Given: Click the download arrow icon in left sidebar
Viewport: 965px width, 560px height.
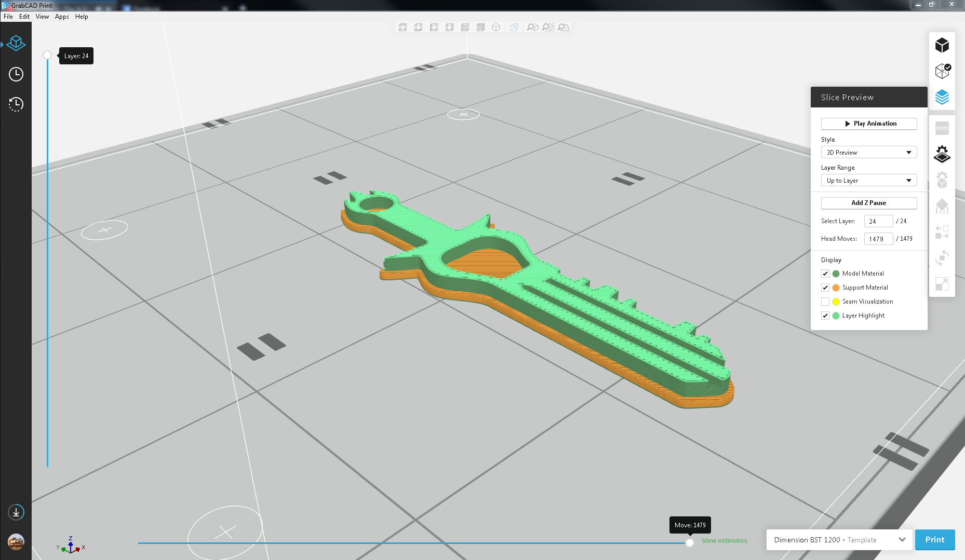Looking at the screenshot, I should (16, 512).
